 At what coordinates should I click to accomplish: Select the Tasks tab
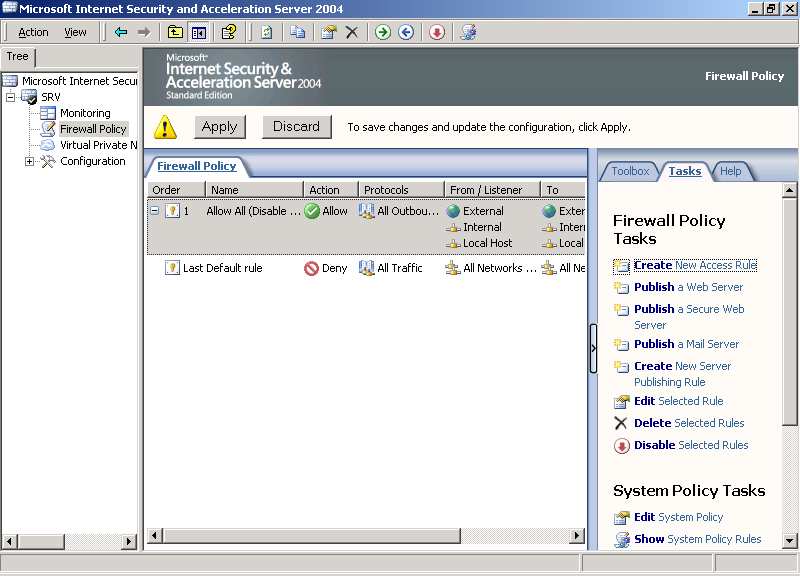point(685,171)
